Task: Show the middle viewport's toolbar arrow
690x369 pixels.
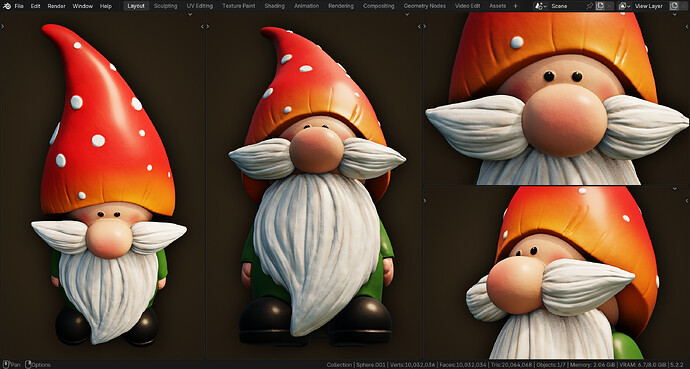Action: (x=208, y=26)
